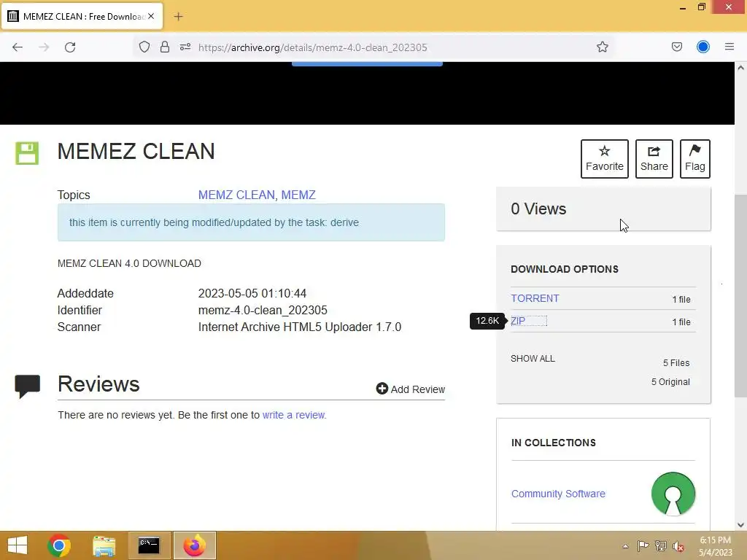Click the scrollbar up arrow
Screen dimensions: 747x560
[x=740, y=68]
